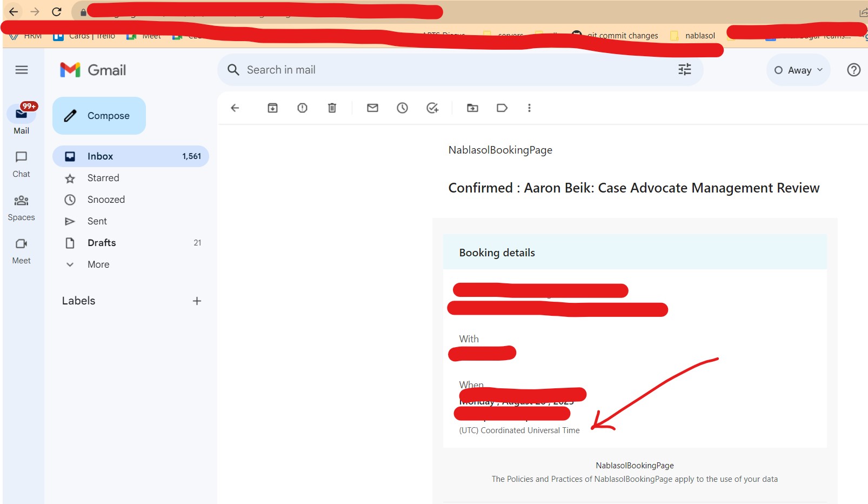The width and height of the screenshot is (868, 504).
Task: Open Meet from the left sidebar
Action: point(21,250)
